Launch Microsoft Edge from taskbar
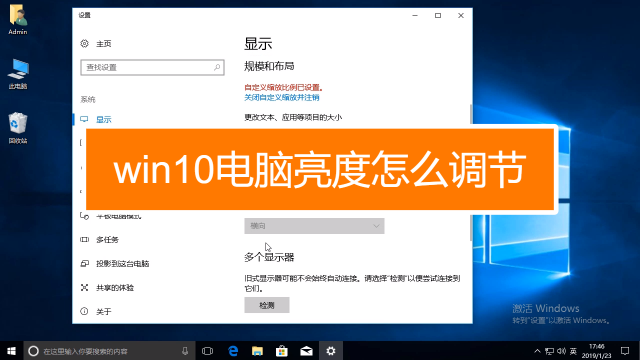This screenshot has height=360, width=640. pos(233,351)
